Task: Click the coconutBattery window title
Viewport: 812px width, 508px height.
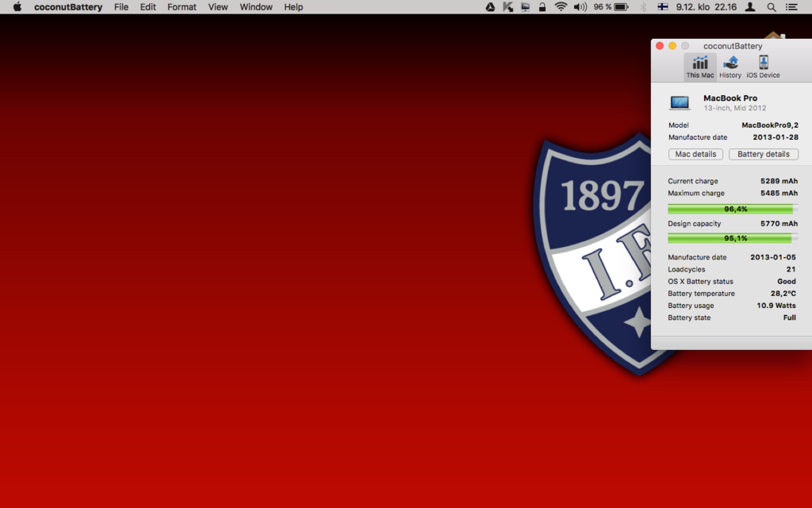Action: coord(733,45)
